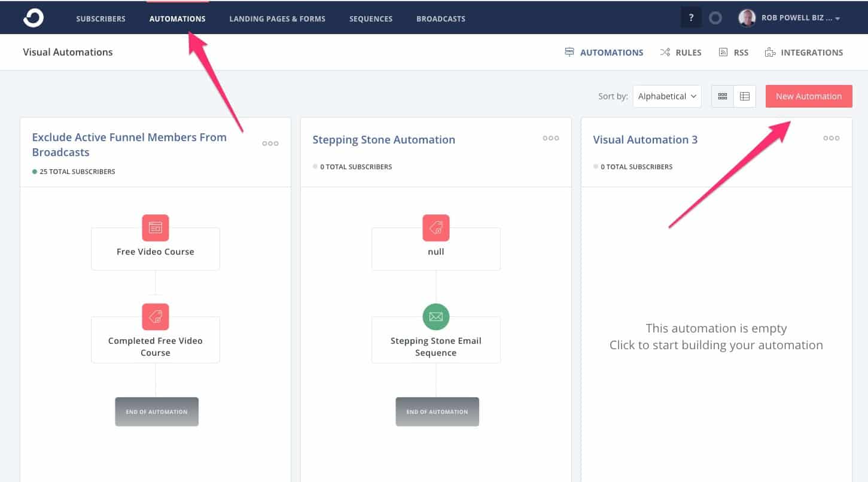Click the New Automation button

(809, 96)
